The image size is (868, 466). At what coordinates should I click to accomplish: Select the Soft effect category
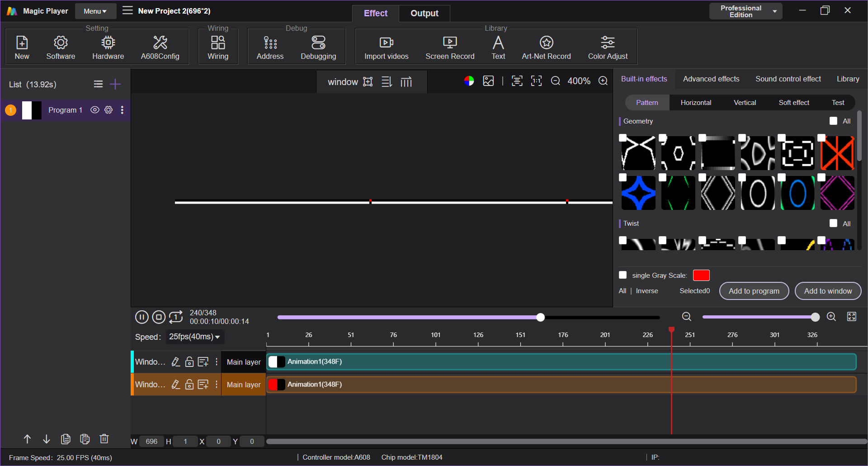(794, 103)
